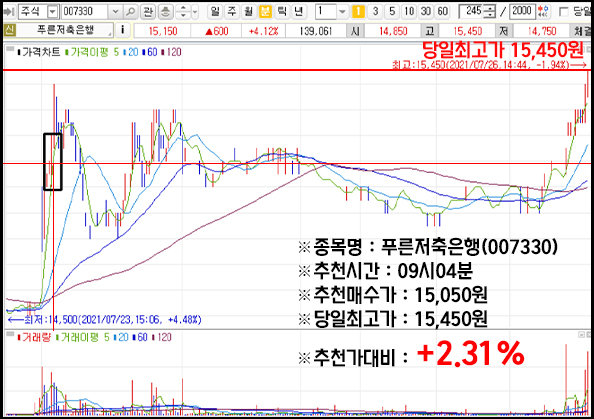Click the change rate +4.12%
The width and height of the screenshot is (594, 419).
(263, 31)
